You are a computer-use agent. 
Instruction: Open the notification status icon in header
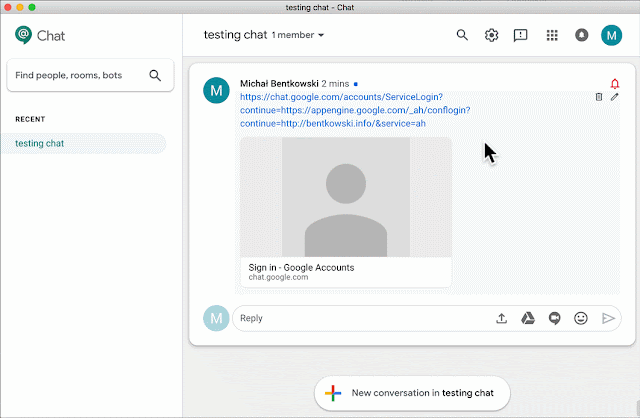pyautogui.click(x=582, y=35)
